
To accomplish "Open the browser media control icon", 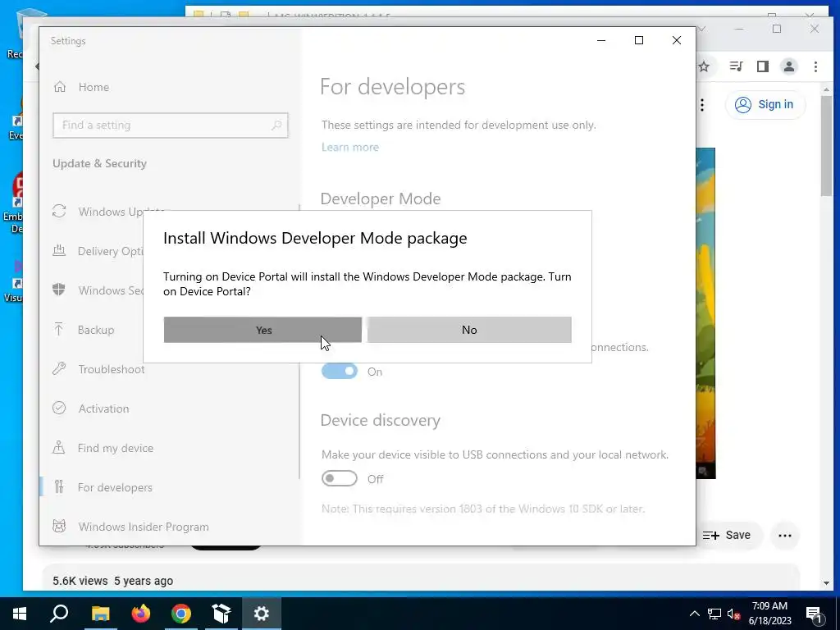I will click(x=736, y=66).
